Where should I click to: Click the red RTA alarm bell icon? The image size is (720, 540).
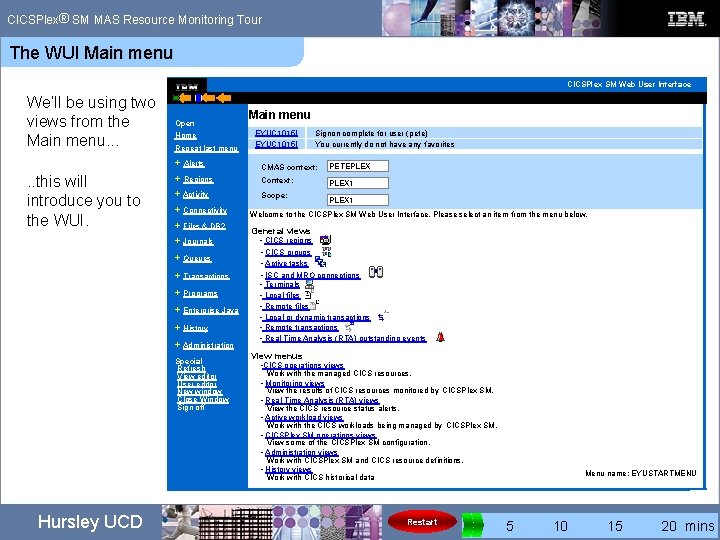pyautogui.click(x=440, y=338)
